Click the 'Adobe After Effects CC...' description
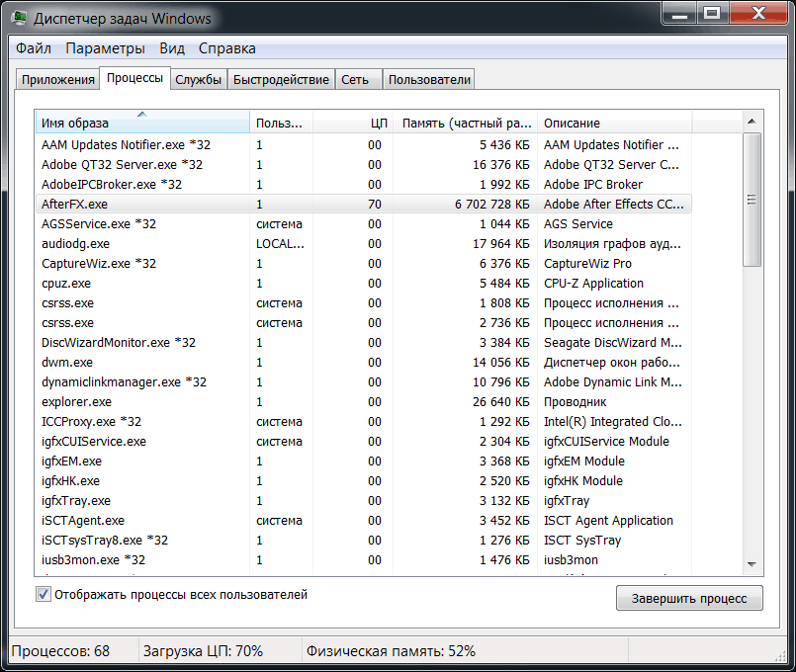Image resolution: width=796 pixels, height=672 pixels. (614, 204)
